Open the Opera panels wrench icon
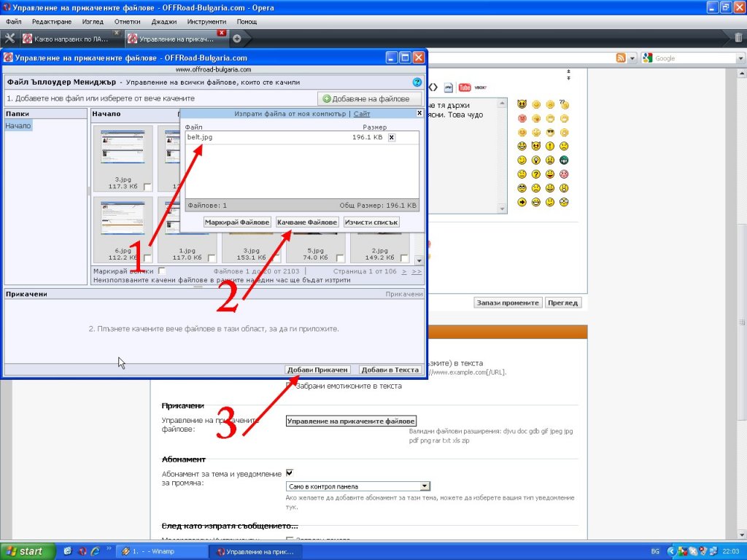The image size is (747, 560). (9, 39)
